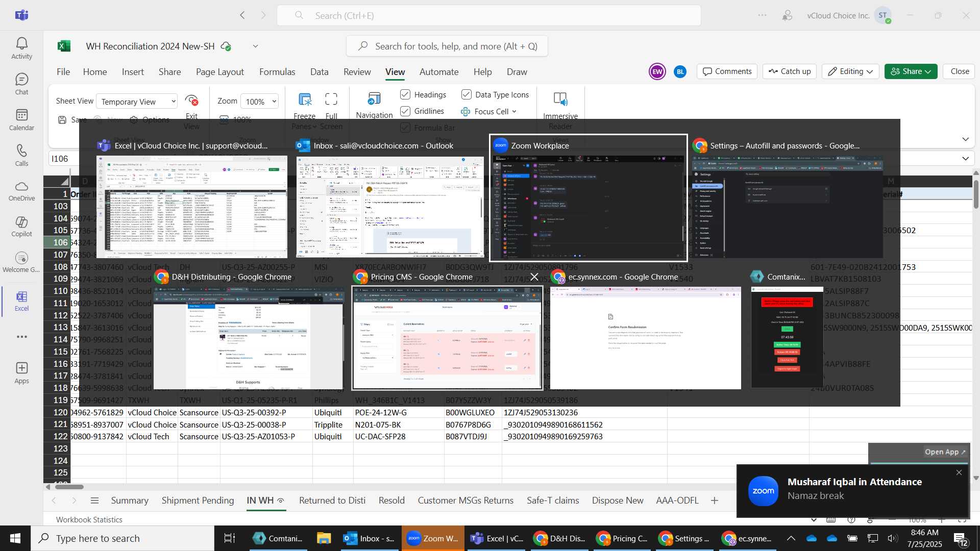Click the Exit View icon
This screenshot has height=551, width=980.
click(x=191, y=100)
